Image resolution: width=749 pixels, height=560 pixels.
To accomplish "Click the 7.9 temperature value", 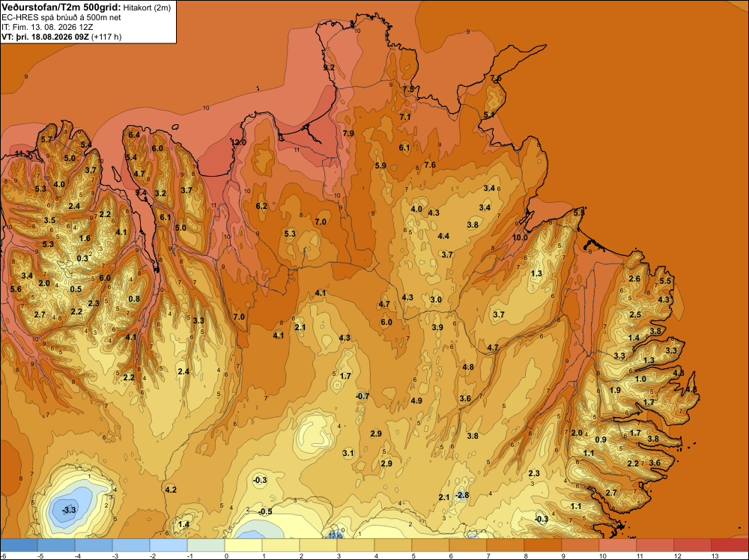I will (348, 133).
